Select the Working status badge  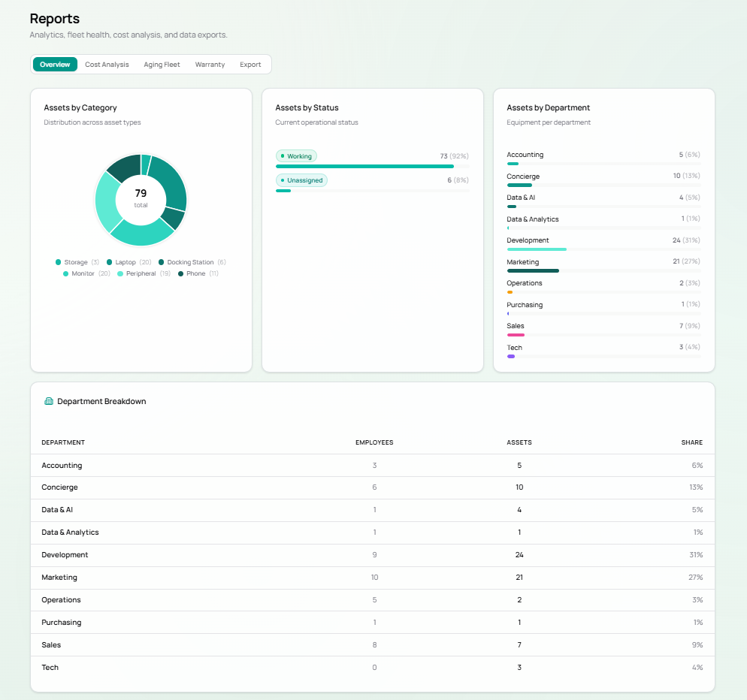point(296,155)
